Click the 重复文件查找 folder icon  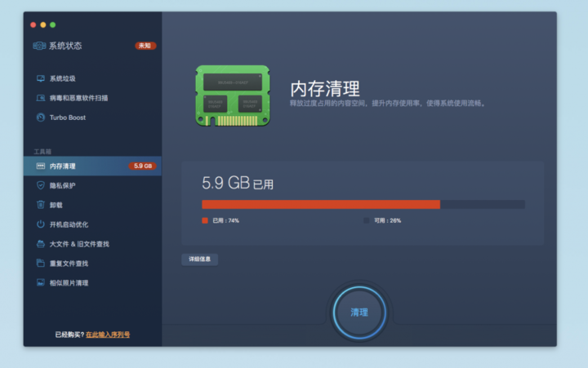(x=40, y=264)
